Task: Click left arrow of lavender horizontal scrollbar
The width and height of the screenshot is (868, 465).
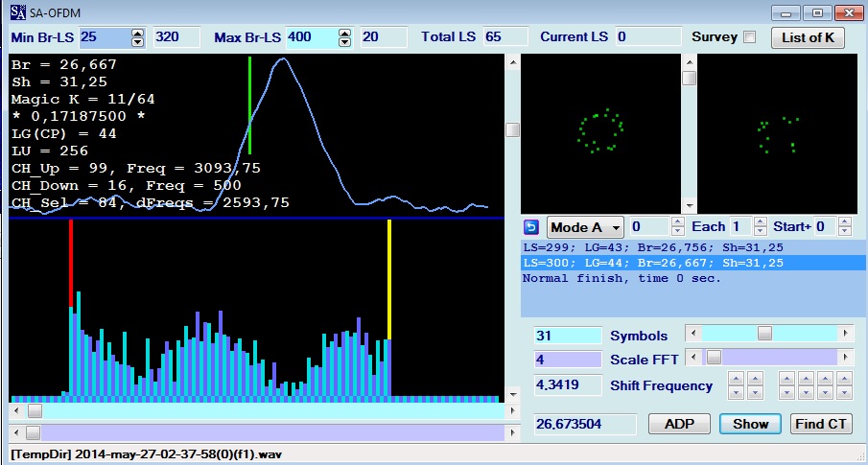Action: 16,432
